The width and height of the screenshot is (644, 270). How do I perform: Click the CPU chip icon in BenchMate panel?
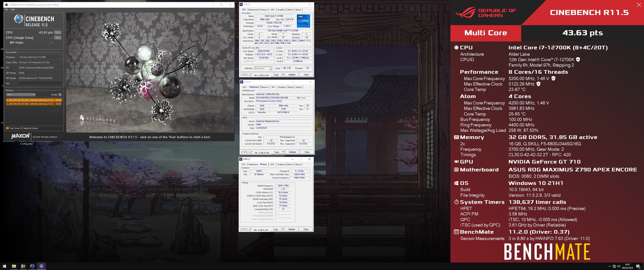point(456,48)
